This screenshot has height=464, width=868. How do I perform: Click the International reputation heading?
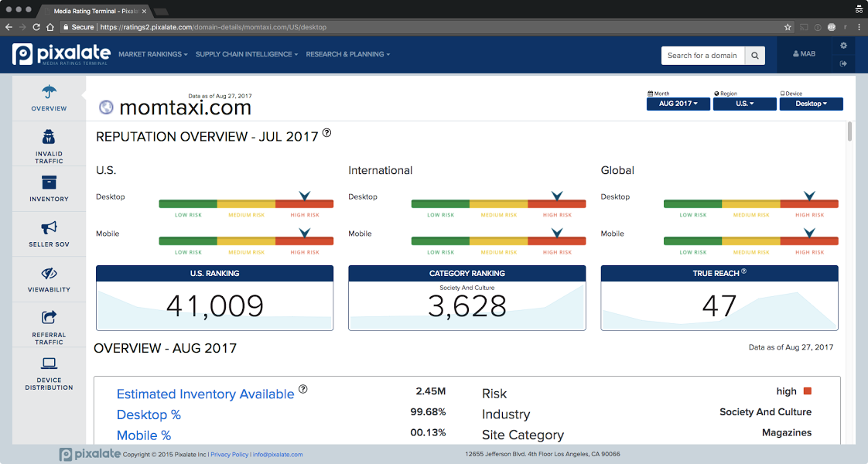[381, 170]
